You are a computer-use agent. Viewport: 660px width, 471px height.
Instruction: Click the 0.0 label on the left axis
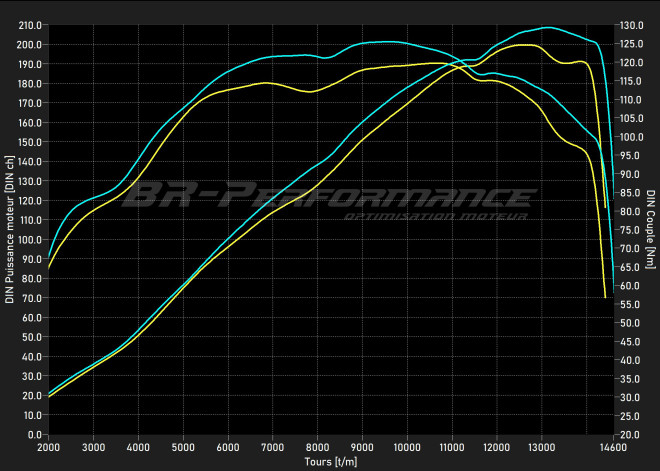[x=36, y=435]
